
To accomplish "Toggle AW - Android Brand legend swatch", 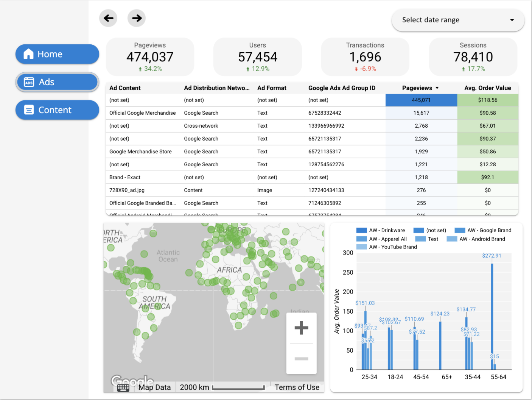I will coord(452,239).
